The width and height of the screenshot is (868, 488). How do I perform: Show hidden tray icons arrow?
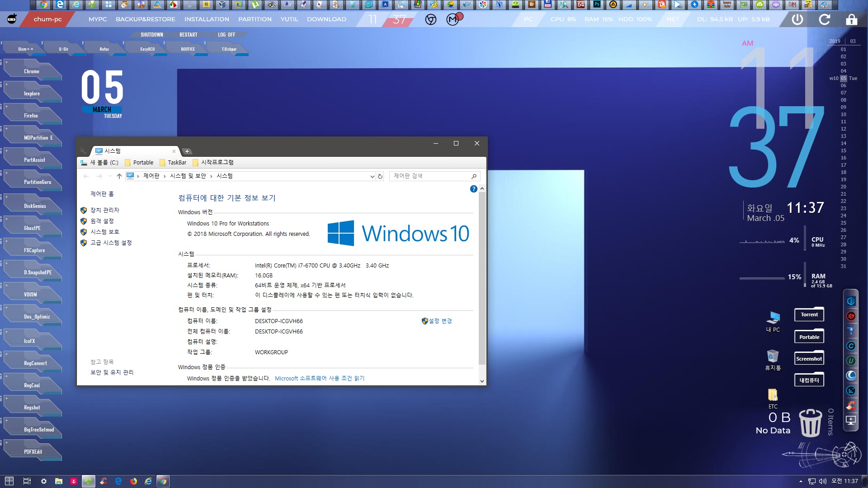coord(801,481)
